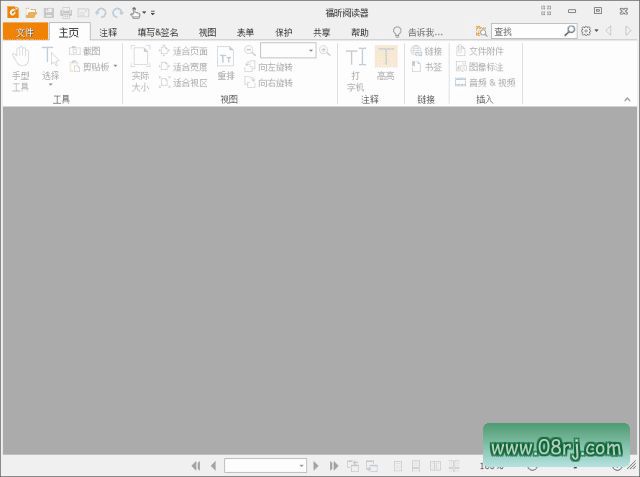The image size is (640, 477).
Task: Open the Share (共享) tab
Action: pos(322,32)
